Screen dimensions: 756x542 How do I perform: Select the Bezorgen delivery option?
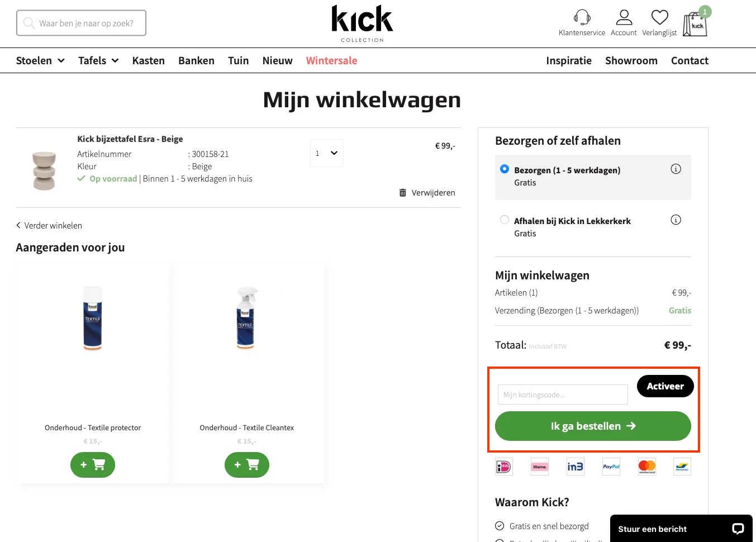pyautogui.click(x=505, y=169)
